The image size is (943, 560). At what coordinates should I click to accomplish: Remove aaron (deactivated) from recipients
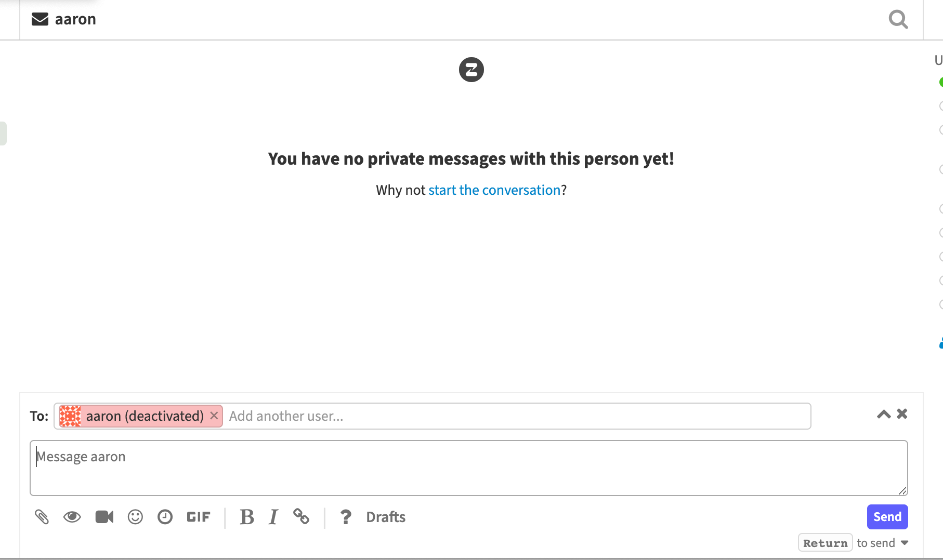coord(214,416)
